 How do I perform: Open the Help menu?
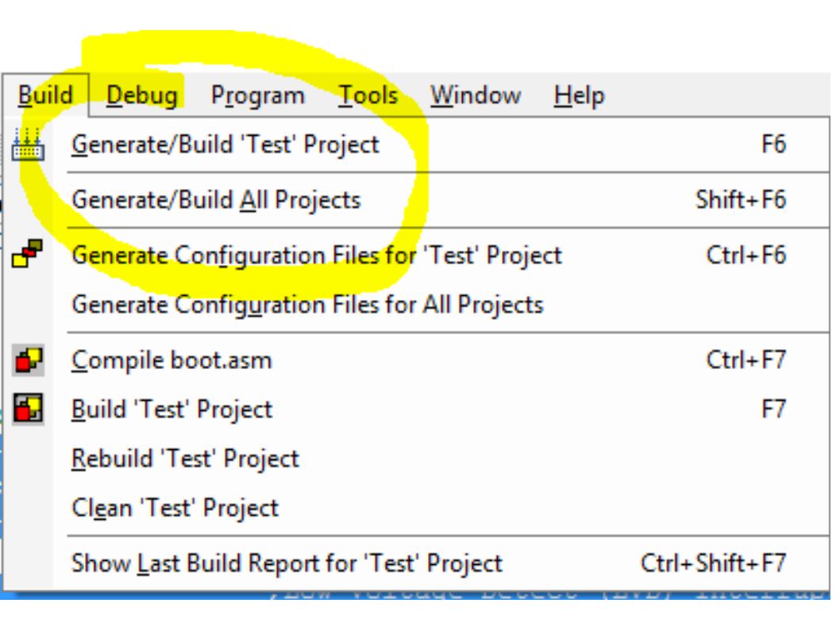point(579,96)
